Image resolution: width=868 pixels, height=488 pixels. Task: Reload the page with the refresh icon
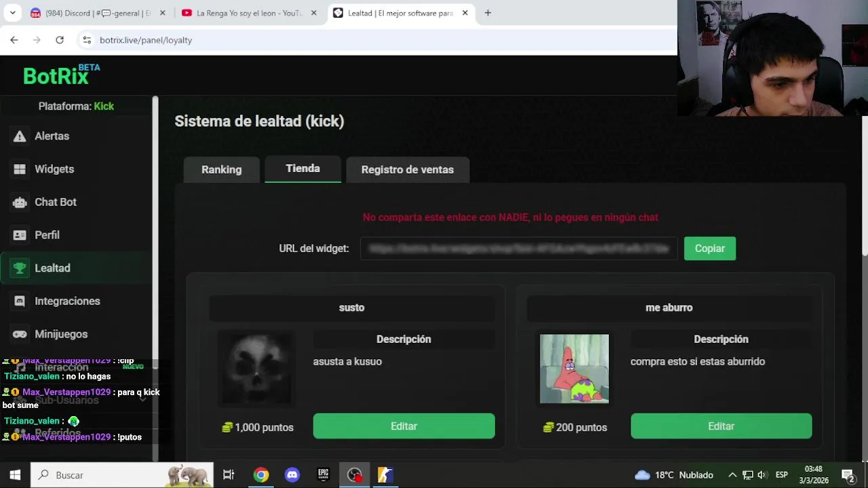[60, 40]
